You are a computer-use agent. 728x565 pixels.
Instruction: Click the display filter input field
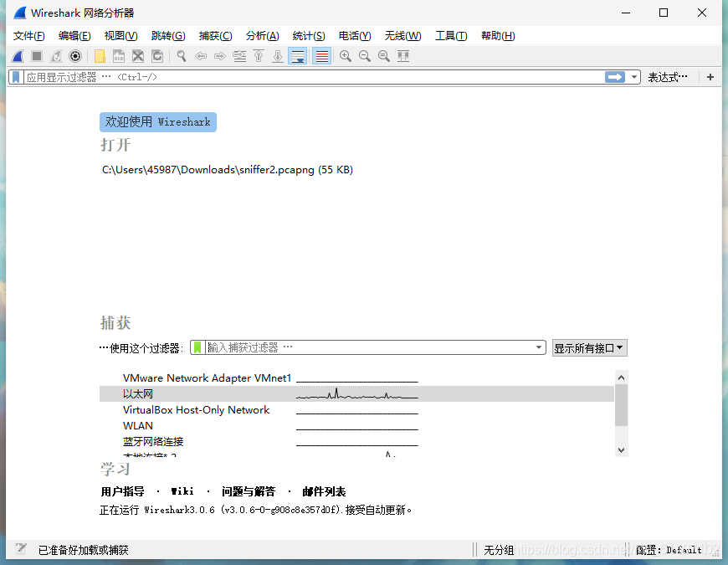point(314,77)
